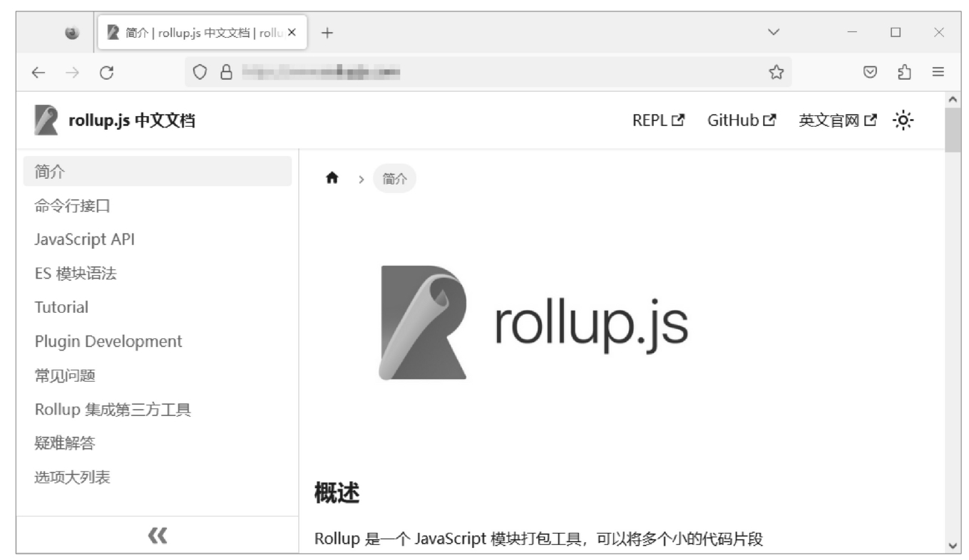Viewport: 969px width, 560px height.
Task: Click the home icon in breadcrumb
Action: (332, 179)
